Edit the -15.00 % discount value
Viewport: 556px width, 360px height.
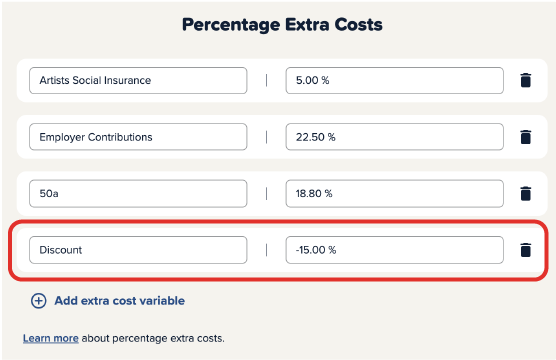pyautogui.click(x=395, y=250)
